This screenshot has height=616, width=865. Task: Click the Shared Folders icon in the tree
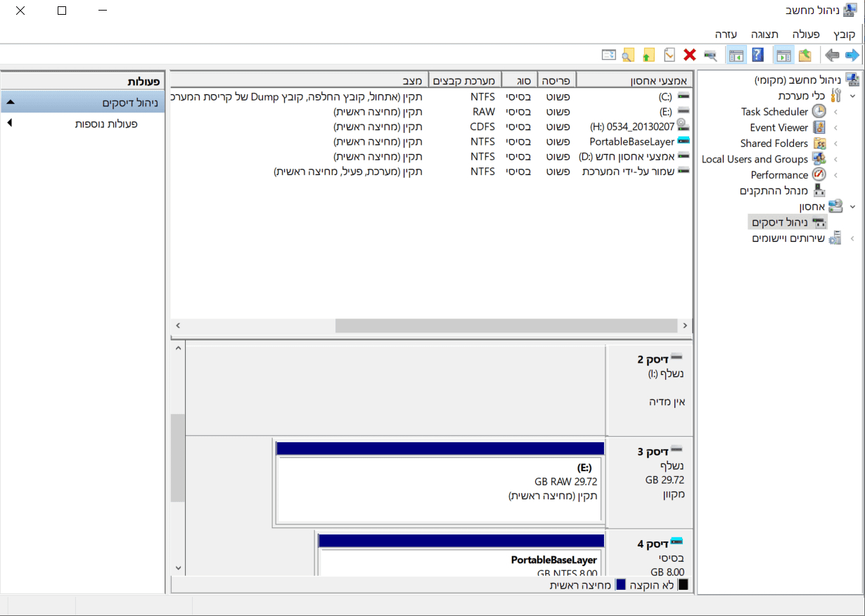(x=819, y=143)
